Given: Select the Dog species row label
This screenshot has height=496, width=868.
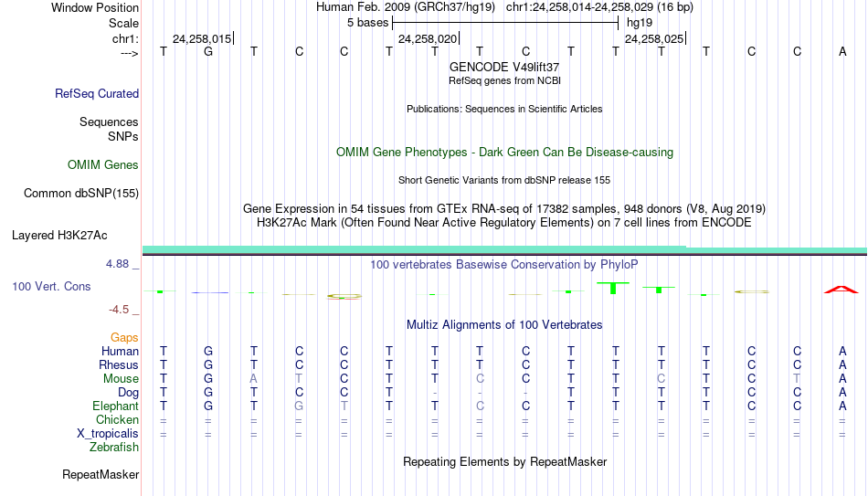Looking at the screenshot, I should click(128, 393).
